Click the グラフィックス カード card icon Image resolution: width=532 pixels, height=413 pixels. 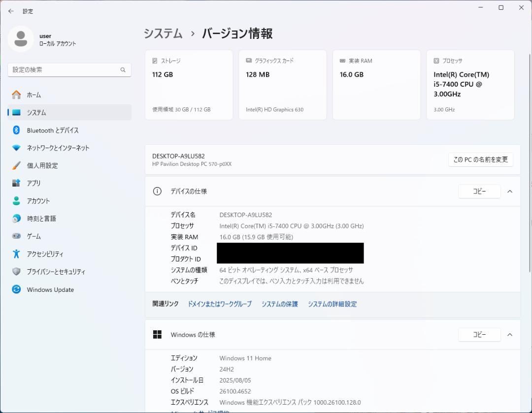click(x=249, y=61)
